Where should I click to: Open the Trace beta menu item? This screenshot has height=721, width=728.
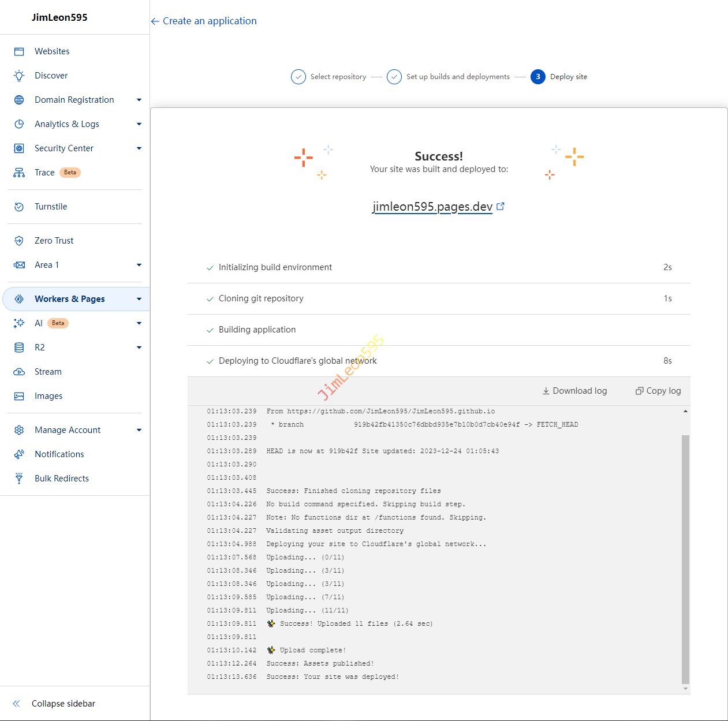click(44, 173)
